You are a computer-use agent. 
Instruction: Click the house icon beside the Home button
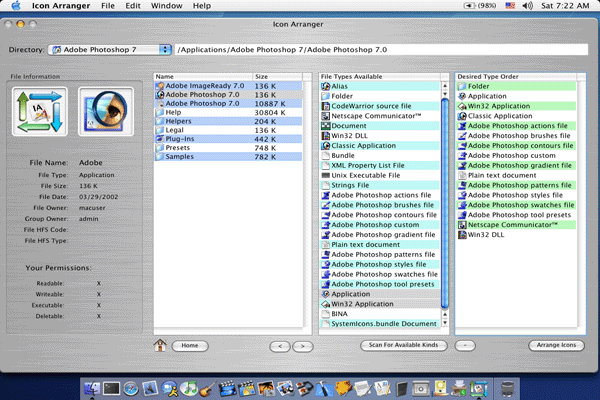point(160,345)
